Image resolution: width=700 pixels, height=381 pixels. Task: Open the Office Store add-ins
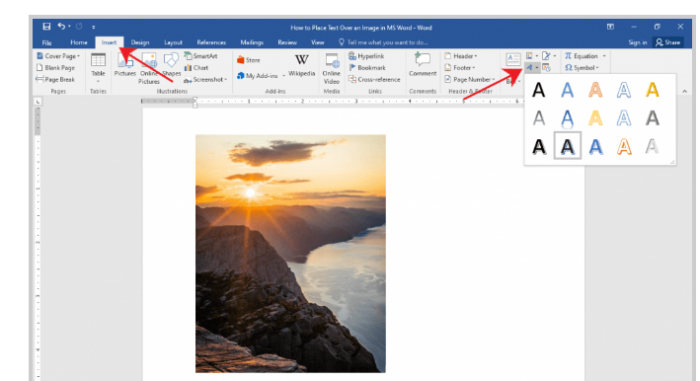point(249,60)
